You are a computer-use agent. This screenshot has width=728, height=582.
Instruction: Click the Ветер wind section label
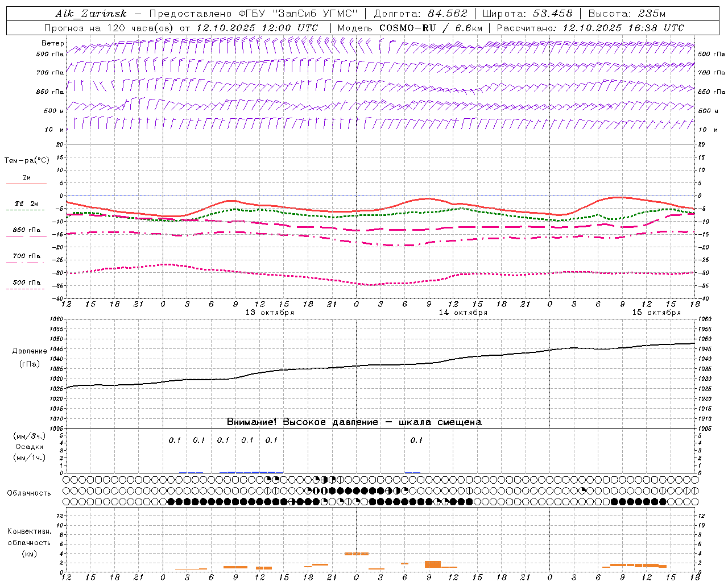point(53,43)
